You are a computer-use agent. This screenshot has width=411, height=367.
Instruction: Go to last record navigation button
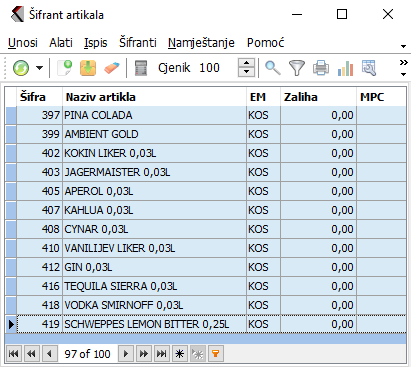click(161, 354)
